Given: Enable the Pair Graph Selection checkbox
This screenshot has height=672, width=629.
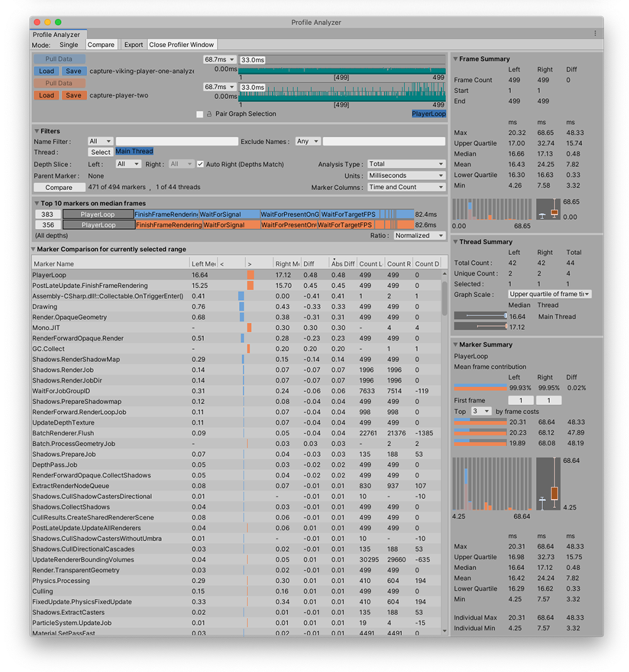Looking at the screenshot, I should [x=199, y=114].
